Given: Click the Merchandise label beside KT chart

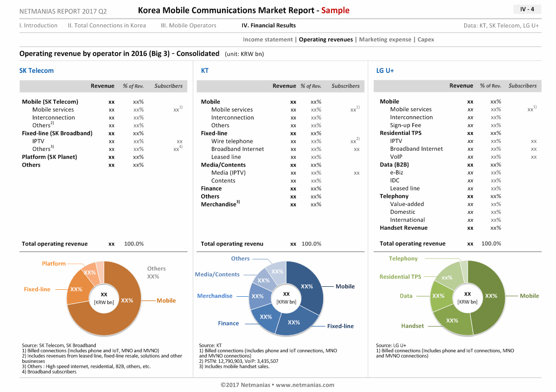Looking at the screenshot, I should click(x=215, y=296).
